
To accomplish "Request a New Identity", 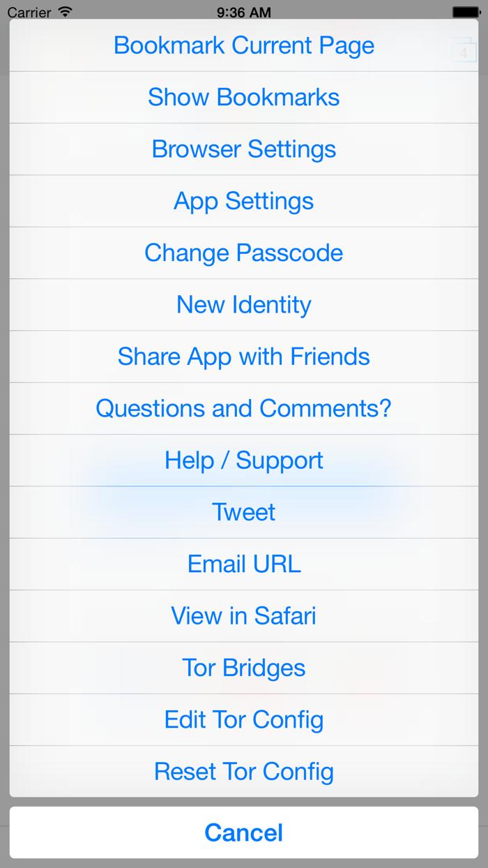I will pos(244,305).
